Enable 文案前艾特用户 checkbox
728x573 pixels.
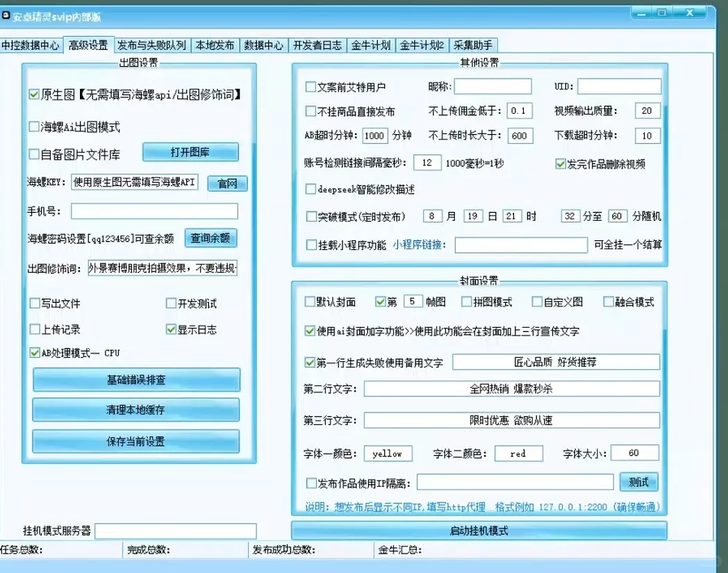(311, 87)
